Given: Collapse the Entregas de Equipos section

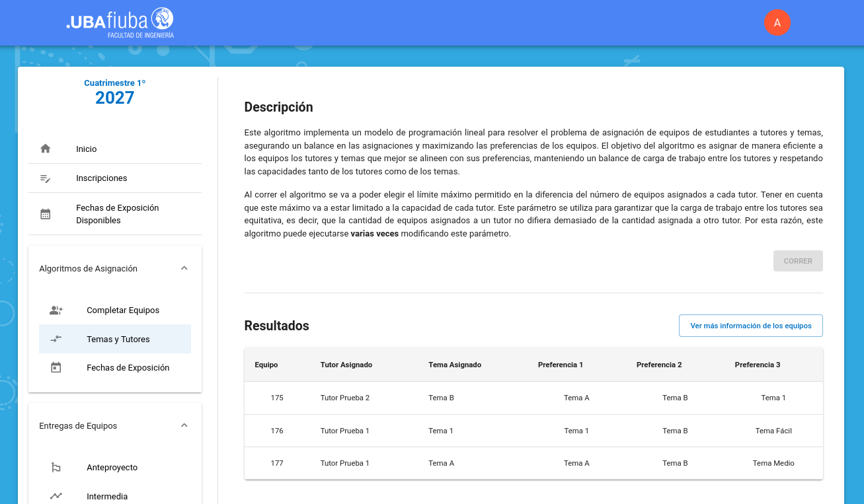Looking at the screenshot, I should [184, 425].
